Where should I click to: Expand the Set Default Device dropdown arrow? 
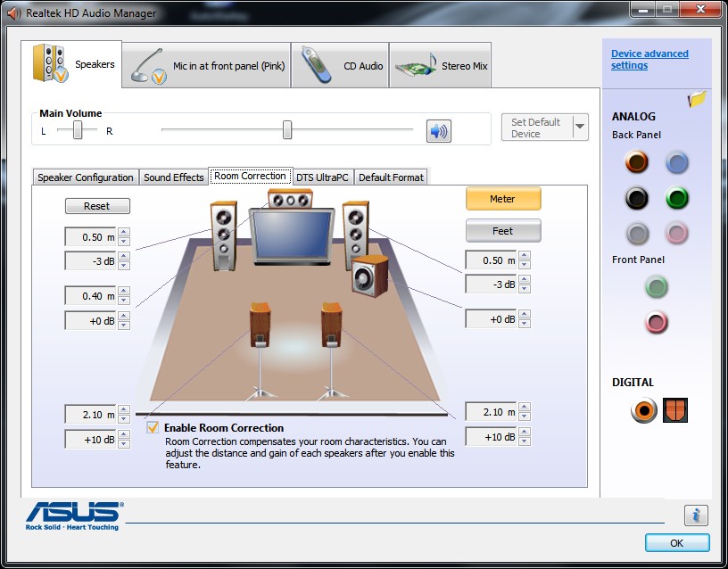580,127
